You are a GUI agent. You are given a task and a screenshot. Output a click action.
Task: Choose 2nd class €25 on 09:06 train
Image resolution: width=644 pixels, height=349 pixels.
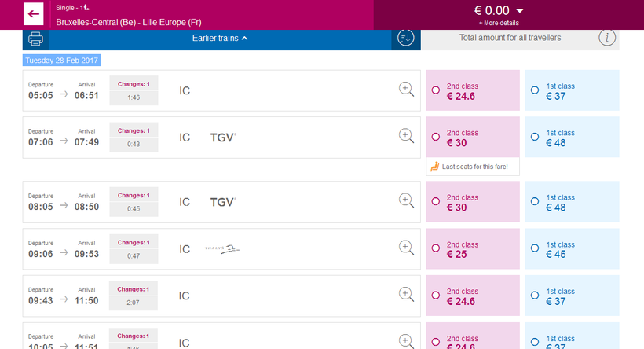[436, 248]
